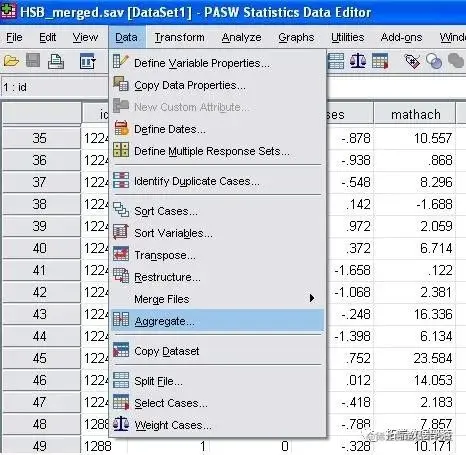
Task: Choose the highlighted Aggregate text entry
Action: 164,321
